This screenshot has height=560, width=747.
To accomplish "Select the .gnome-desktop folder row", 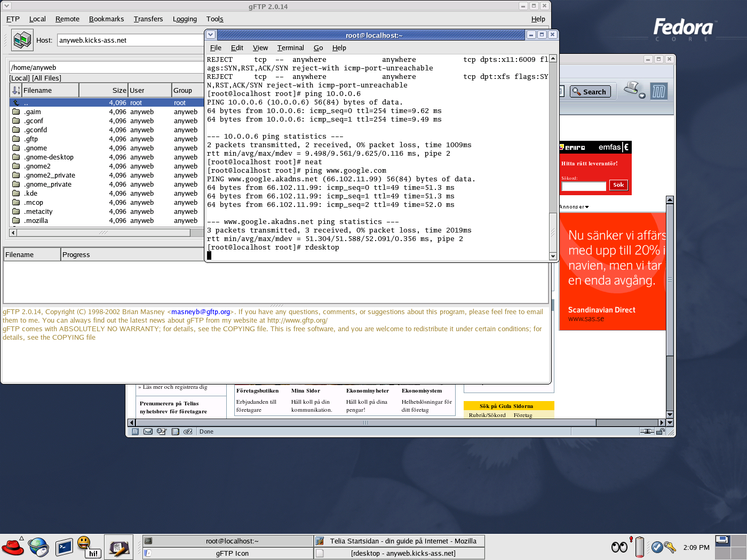I will coord(107,157).
